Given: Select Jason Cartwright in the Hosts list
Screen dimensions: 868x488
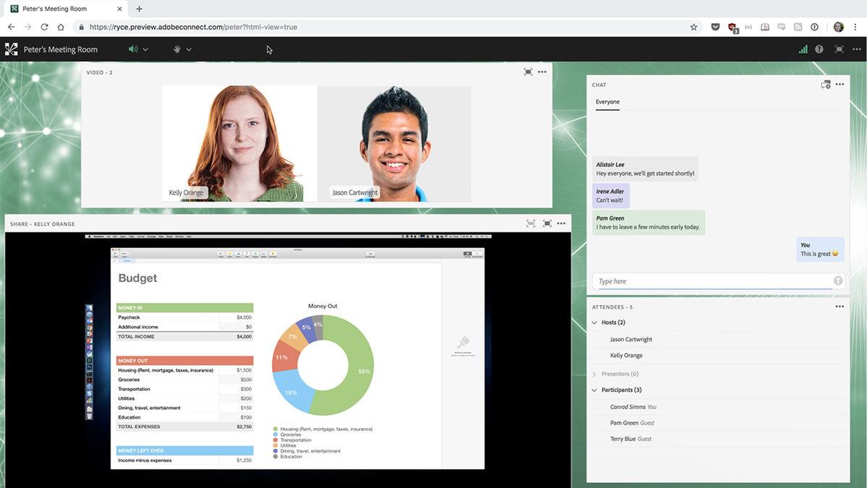Looking at the screenshot, I should tap(631, 339).
